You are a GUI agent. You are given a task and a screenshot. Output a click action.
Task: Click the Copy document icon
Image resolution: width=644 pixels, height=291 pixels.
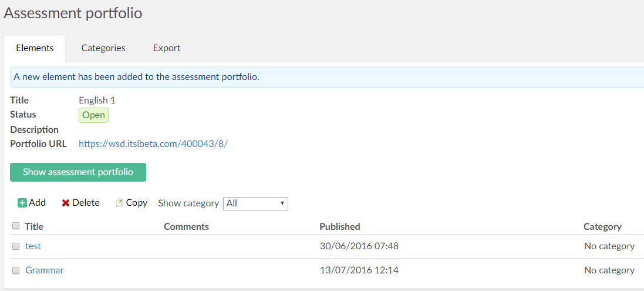(x=120, y=203)
